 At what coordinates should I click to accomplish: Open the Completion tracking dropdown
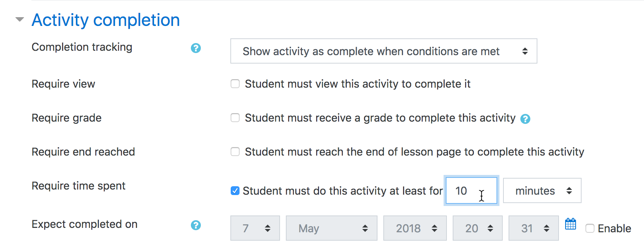coord(384,51)
